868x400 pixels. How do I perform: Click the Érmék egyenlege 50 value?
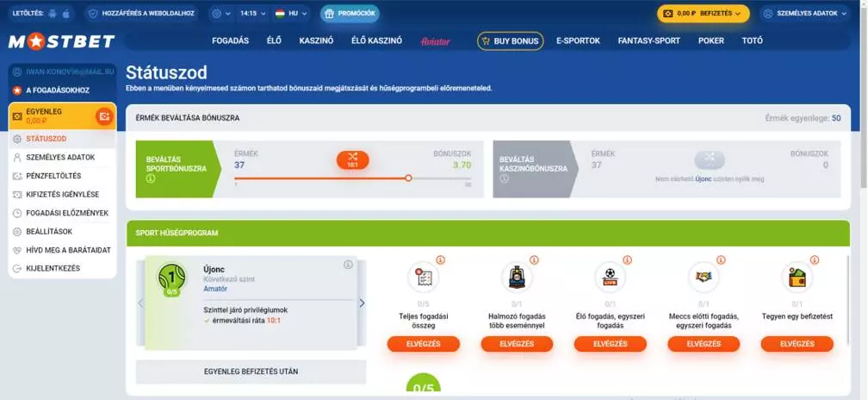click(x=836, y=118)
